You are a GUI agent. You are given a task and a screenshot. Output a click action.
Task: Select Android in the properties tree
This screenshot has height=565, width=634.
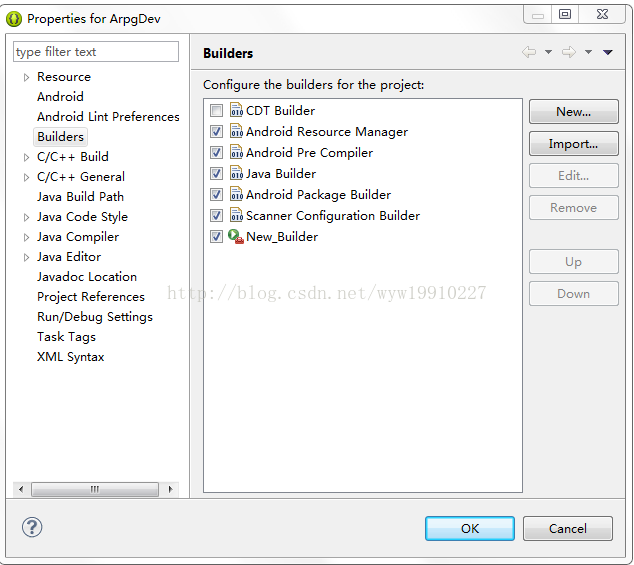[60, 97]
